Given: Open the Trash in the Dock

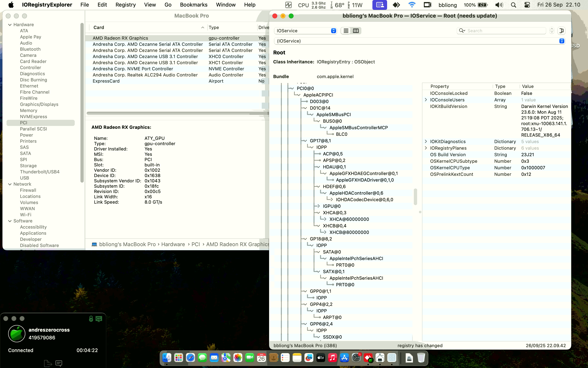Looking at the screenshot, I should (x=421, y=358).
